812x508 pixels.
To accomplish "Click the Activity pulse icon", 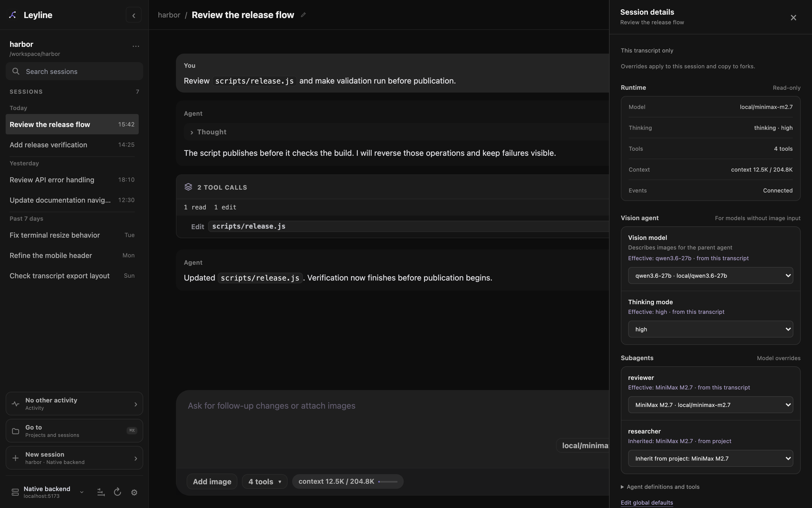I will pos(16,404).
